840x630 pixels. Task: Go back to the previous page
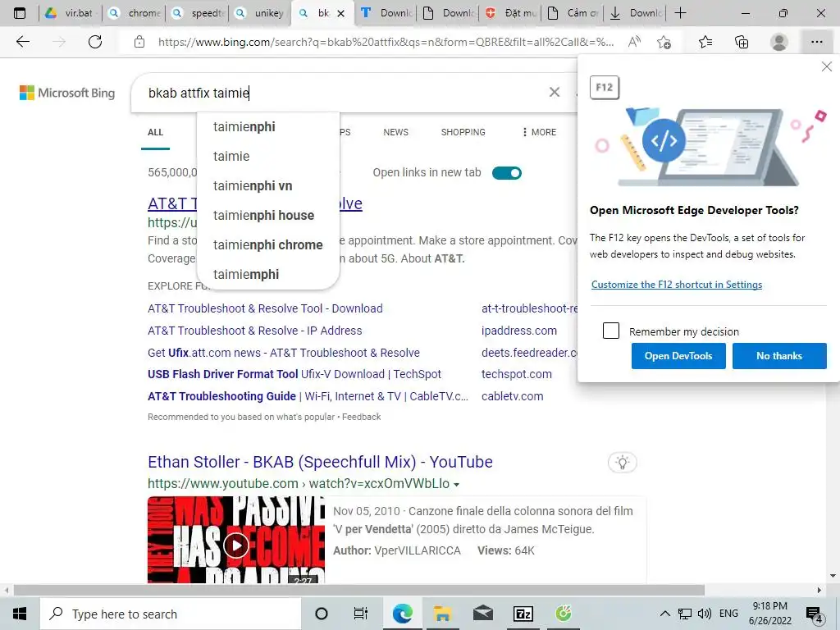(x=22, y=42)
